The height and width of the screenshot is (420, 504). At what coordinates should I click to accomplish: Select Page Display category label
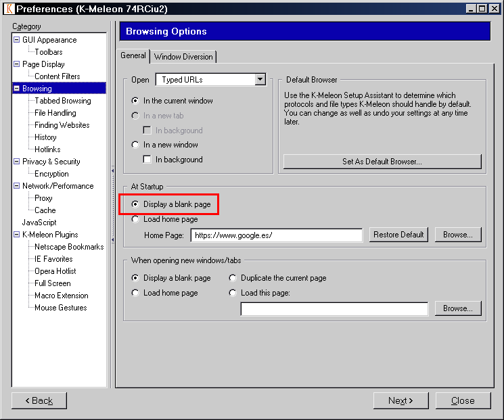click(x=43, y=64)
